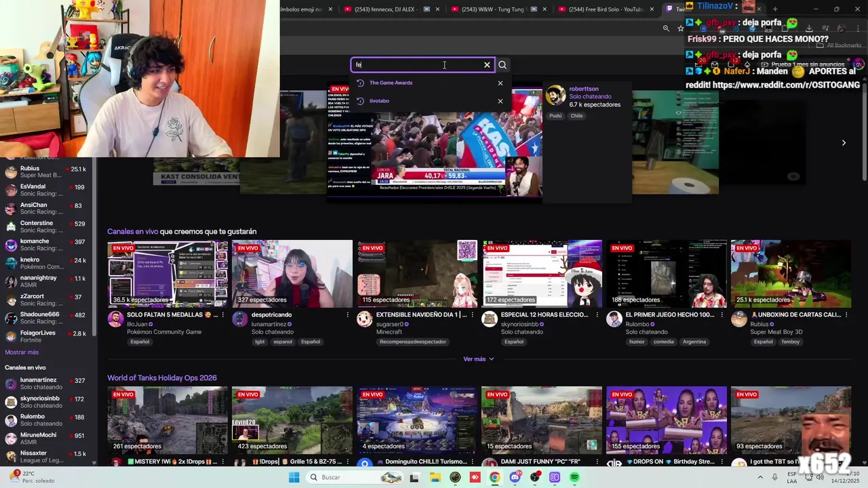Advance featured carousel with right arrow

(844, 143)
